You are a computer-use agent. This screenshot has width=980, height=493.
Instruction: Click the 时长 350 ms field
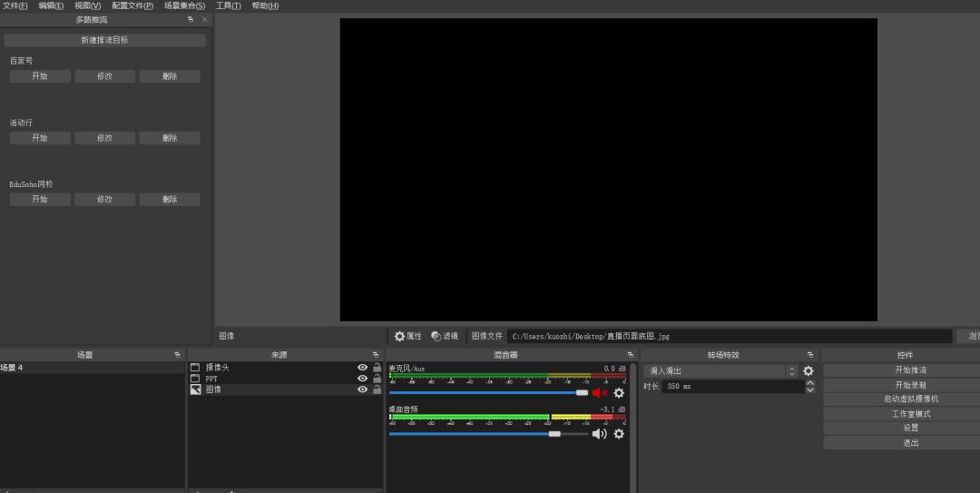click(x=733, y=387)
